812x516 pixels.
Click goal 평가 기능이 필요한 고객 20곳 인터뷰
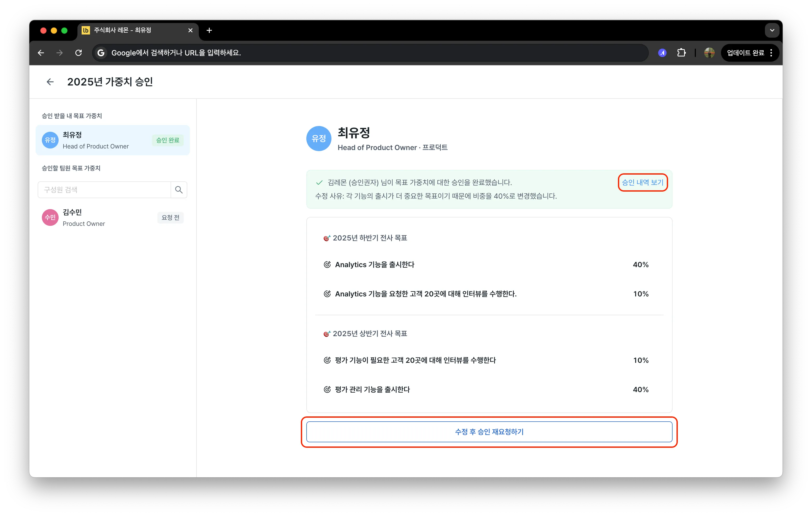click(x=415, y=361)
